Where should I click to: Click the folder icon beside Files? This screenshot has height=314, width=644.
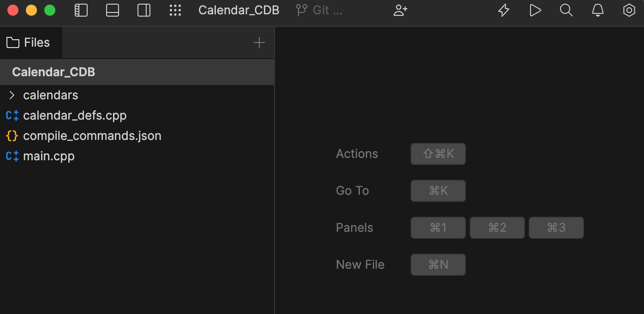12,42
